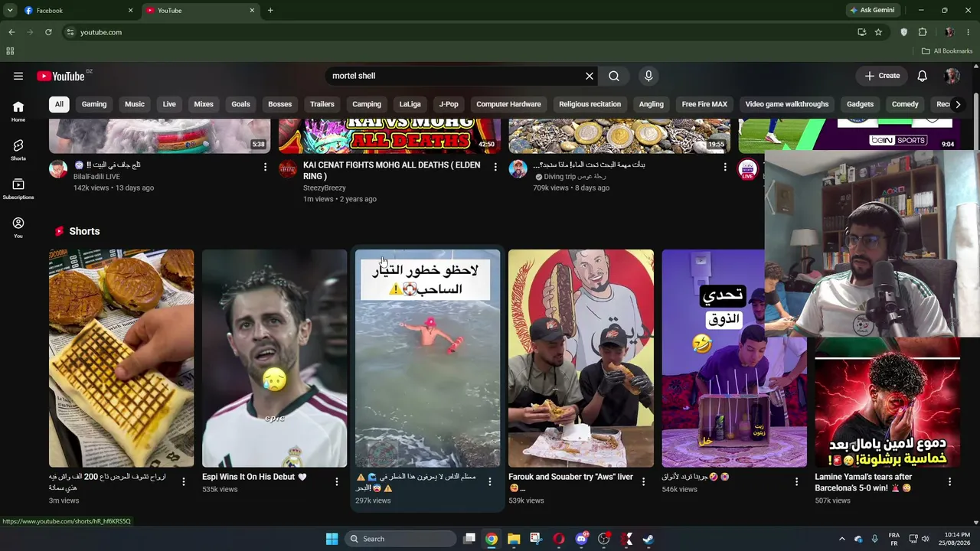Viewport: 980px width, 551px height.
Task: Open the YouTube account avatar menu
Action: [x=952, y=76]
